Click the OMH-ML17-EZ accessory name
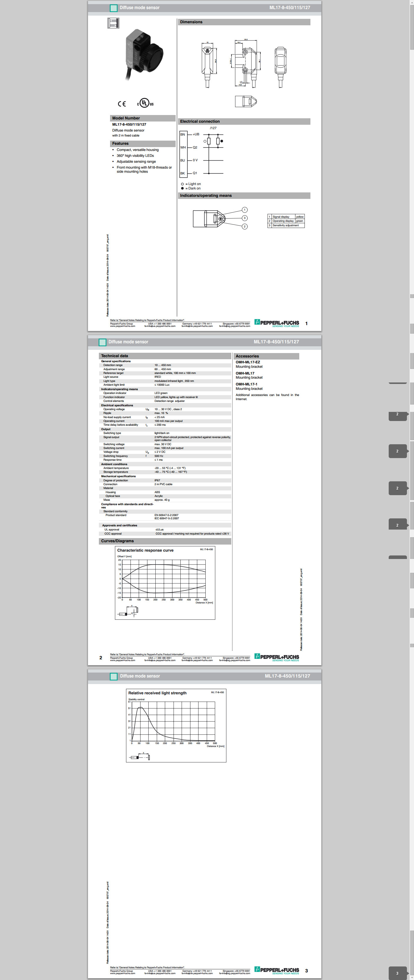 pos(248,362)
